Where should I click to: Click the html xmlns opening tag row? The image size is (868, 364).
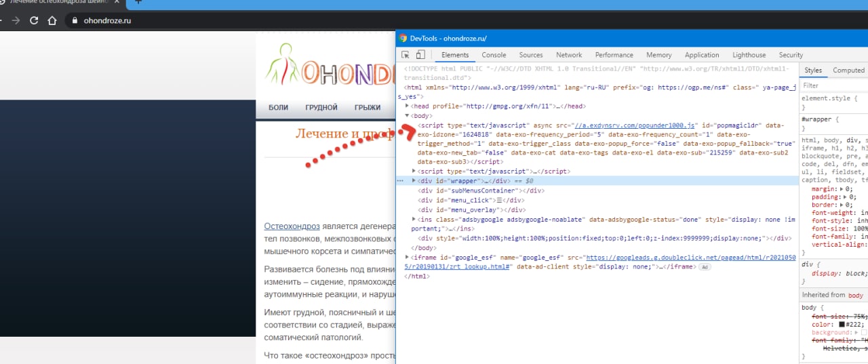click(597, 92)
